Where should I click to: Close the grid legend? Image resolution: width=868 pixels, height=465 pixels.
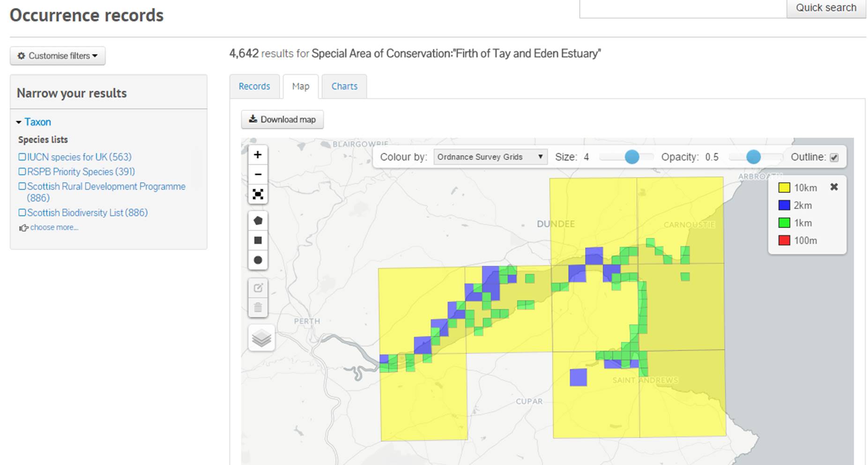point(834,187)
